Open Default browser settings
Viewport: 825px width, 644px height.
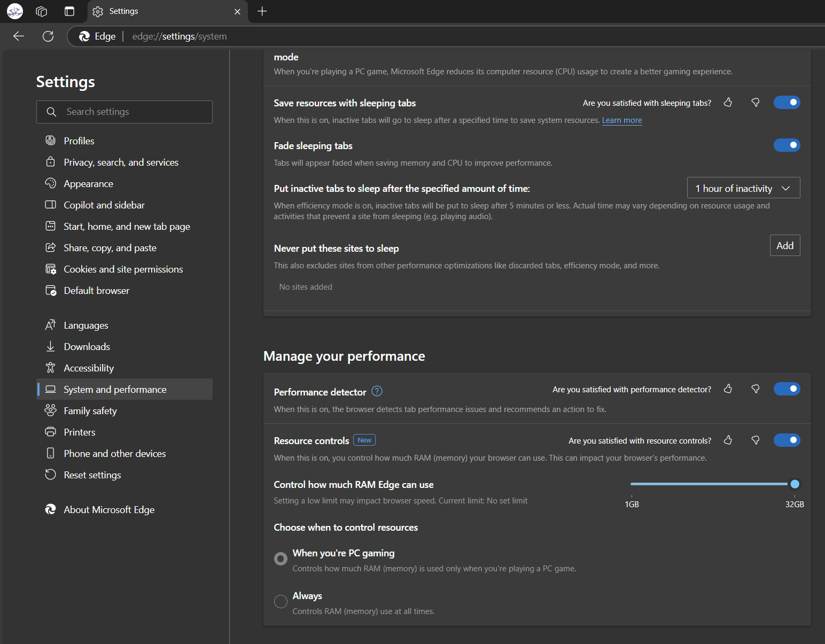[124, 290]
